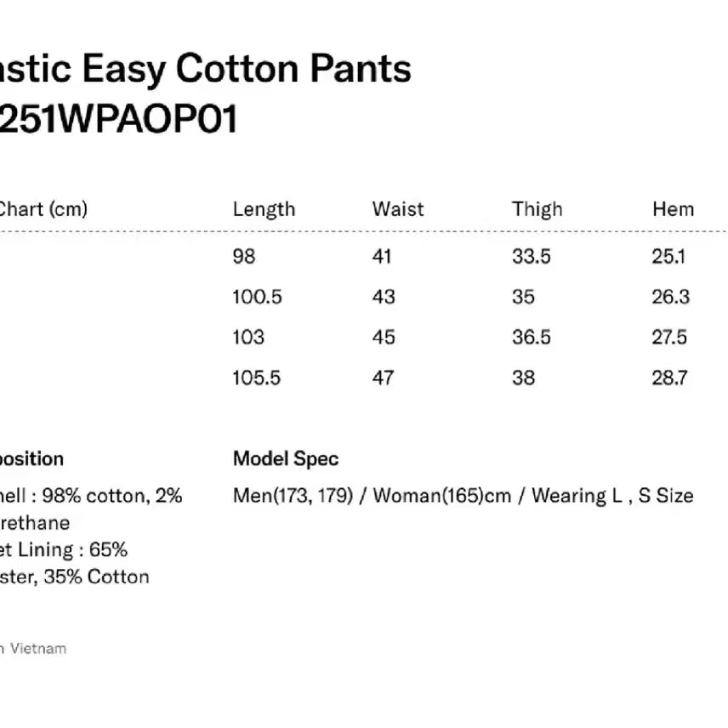Select the Hem column header
The width and height of the screenshot is (728, 728).
pyautogui.click(x=673, y=209)
